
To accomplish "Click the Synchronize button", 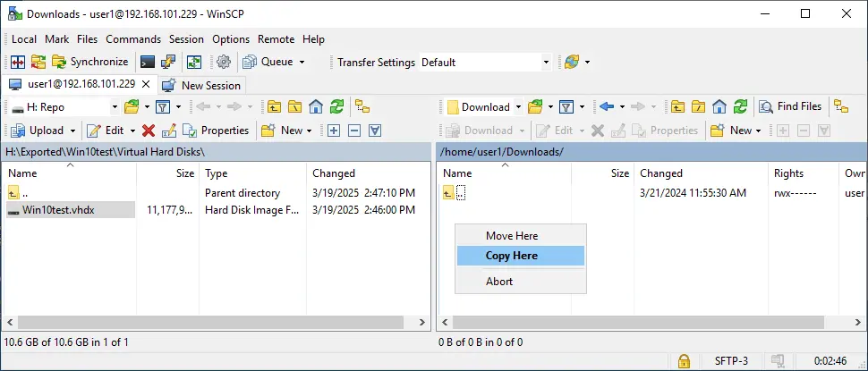I will coord(90,62).
